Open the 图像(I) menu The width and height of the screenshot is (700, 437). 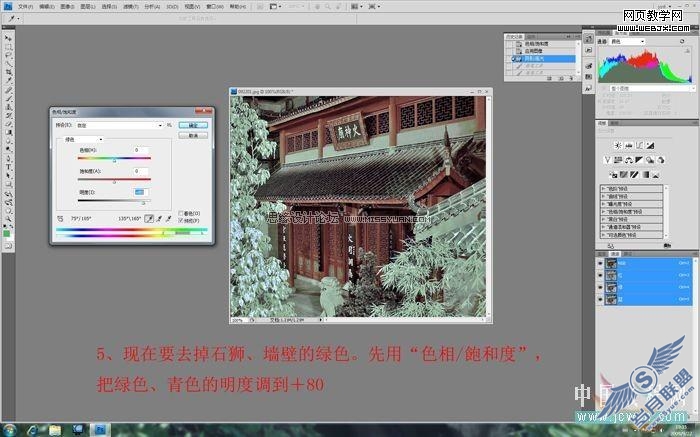pos(67,7)
